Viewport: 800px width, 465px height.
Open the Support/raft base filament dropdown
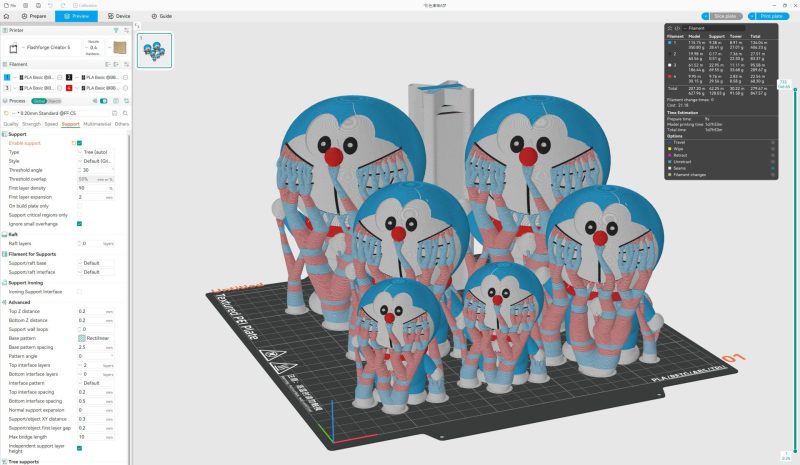(x=95, y=263)
